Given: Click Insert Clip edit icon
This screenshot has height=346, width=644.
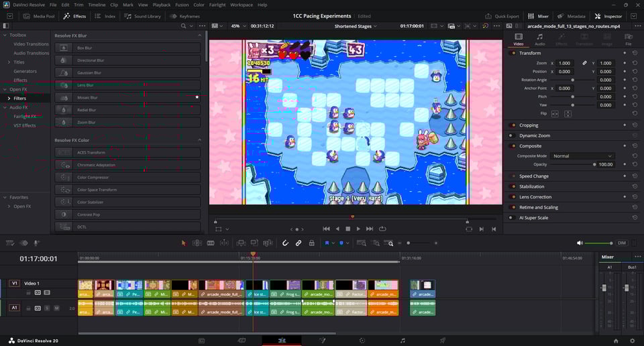Looking at the screenshot, I should [241, 243].
